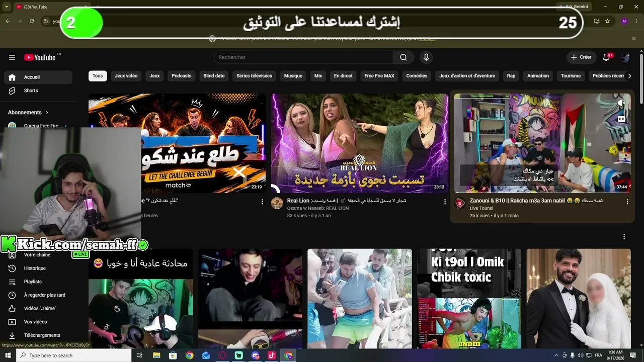Open options for Zanouni & B10 video
Screen dimensions: 644x362
pyautogui.click(x=627, y=202)
